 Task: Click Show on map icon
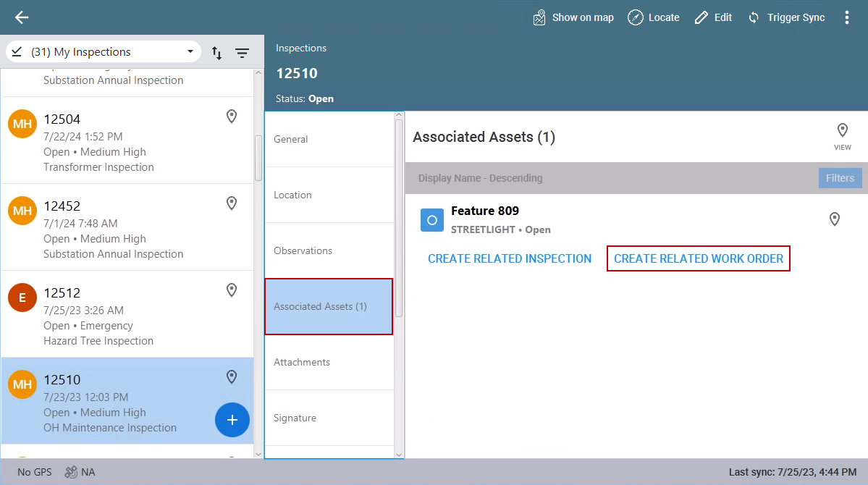tap(539, 17)
